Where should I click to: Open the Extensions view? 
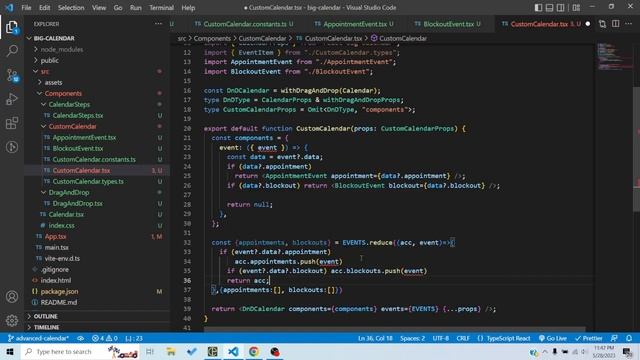coord(12,123)
